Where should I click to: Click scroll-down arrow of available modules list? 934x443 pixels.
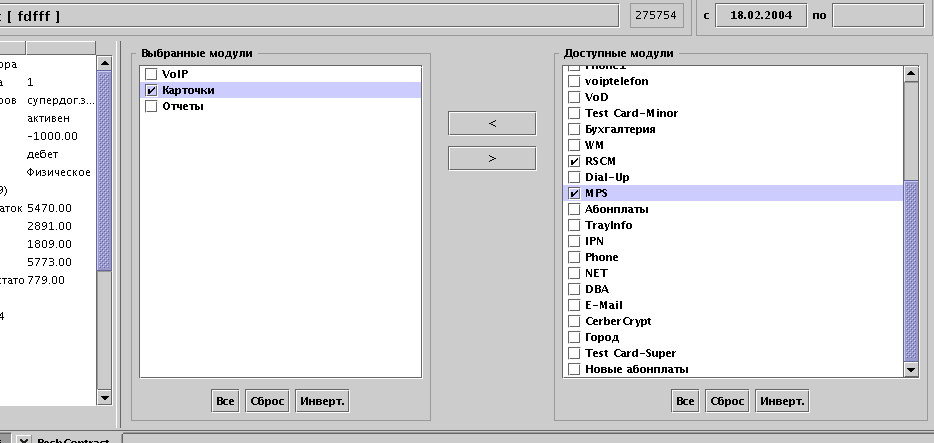[x=910, y=370]
